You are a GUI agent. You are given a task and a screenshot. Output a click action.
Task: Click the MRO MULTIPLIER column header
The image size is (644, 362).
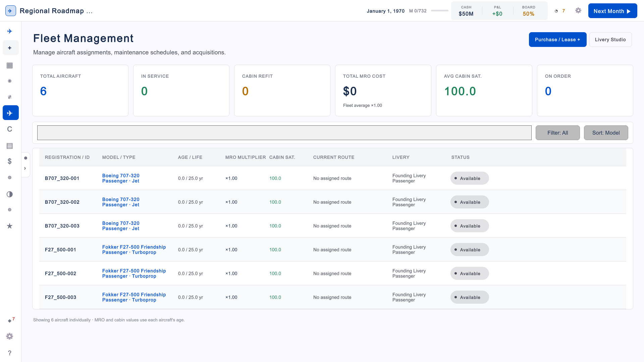click(246, 157)
